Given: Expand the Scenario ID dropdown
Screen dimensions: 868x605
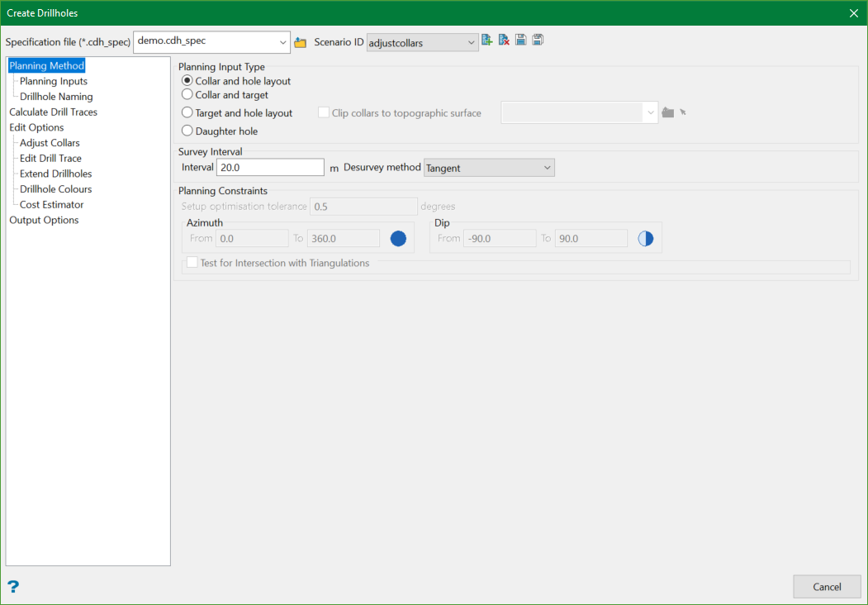Looking at the screenshot, I should (x=471, y=42).
